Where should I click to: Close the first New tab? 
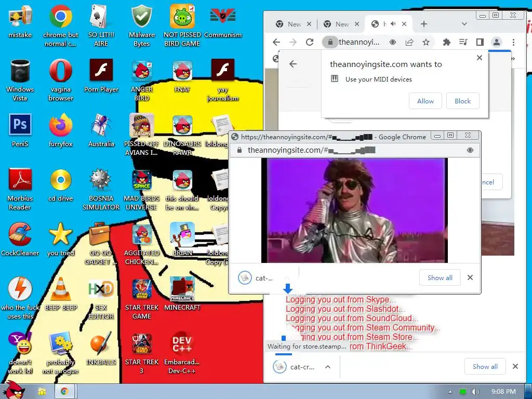pos(309,24)
